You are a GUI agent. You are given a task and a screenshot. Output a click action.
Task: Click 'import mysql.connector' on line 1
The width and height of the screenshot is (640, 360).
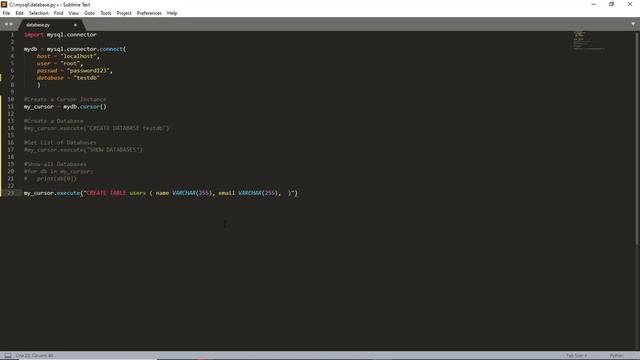60,35
